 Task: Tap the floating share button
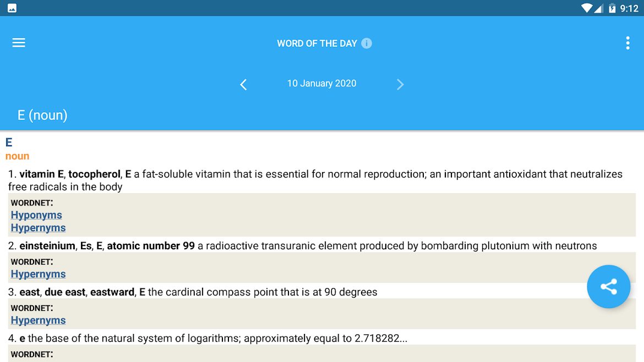pyautogui.click(x=608, y=287)
